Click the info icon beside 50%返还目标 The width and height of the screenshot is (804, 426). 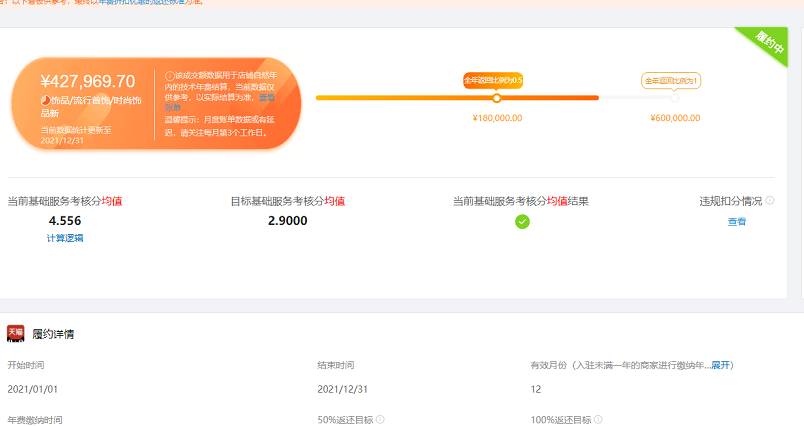[380, 419]
